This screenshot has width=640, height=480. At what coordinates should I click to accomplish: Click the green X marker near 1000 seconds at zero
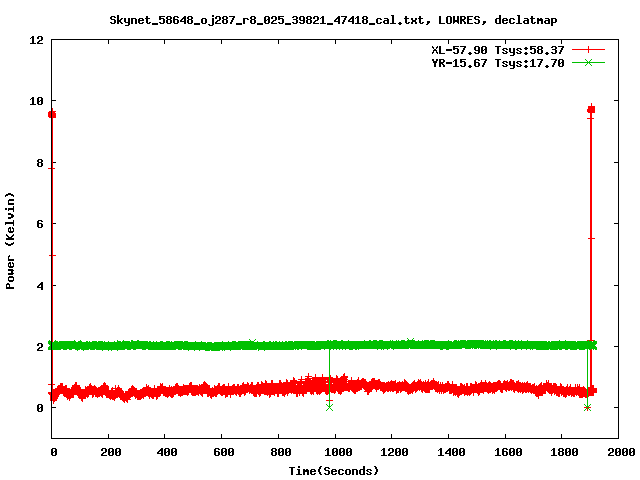point(329,407)
